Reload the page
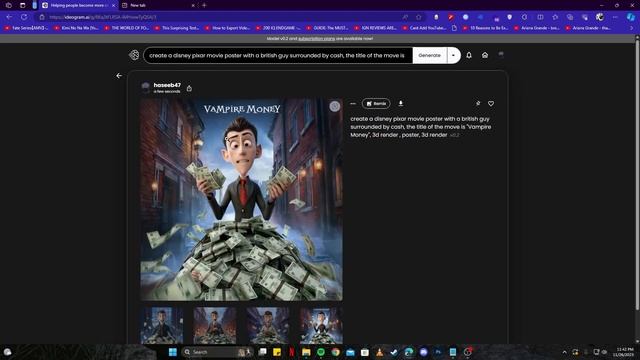This screenshot has height=360, width=640. tap(24, 17)
